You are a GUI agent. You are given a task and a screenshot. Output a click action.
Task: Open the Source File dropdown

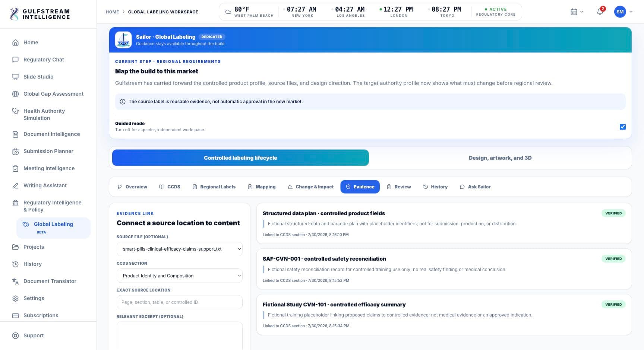pyautogui.click(x=180, y=249)
